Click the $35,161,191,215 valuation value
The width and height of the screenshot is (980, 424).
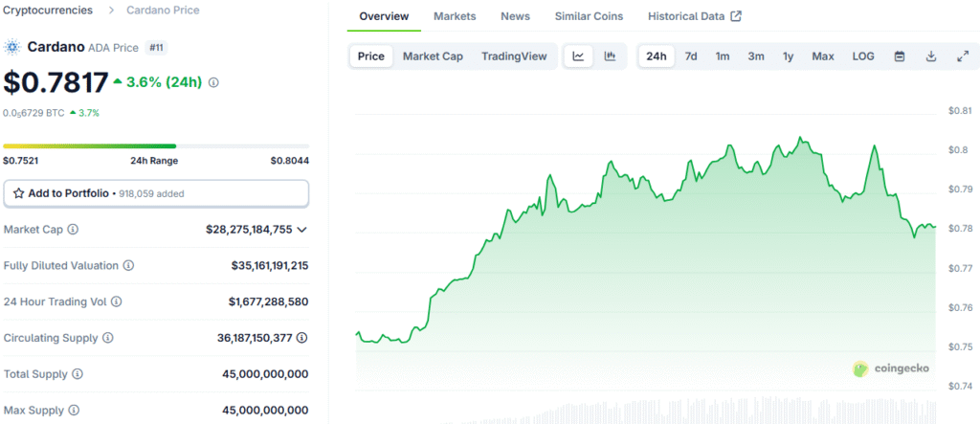[x=269, y=266]
